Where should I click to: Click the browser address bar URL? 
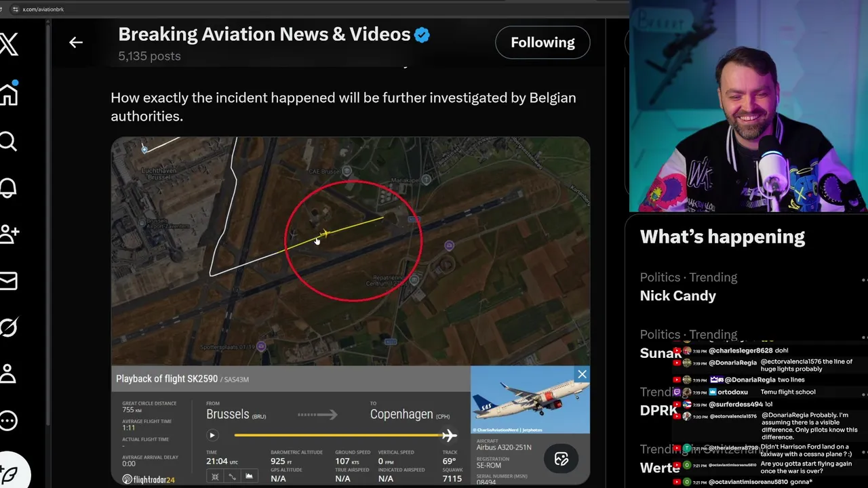(x=43, y=9)
